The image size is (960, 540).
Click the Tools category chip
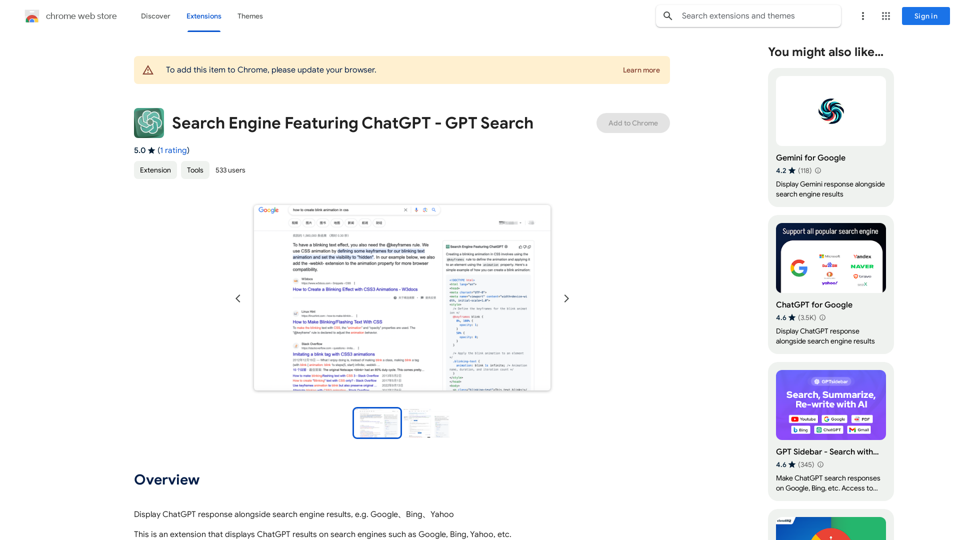point(195,170)
